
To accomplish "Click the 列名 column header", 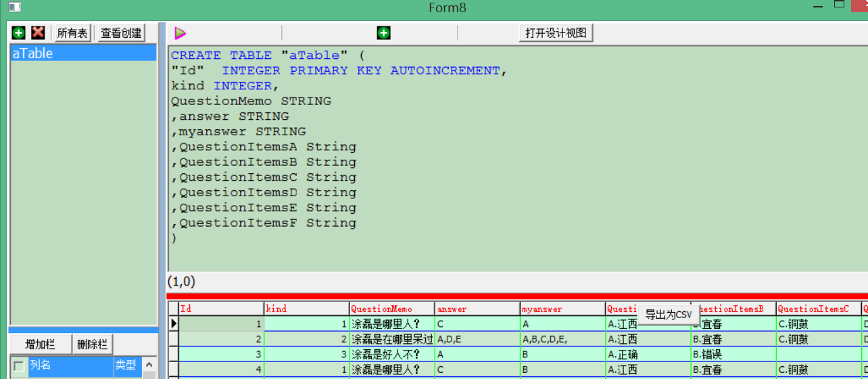I will (70, 365).
